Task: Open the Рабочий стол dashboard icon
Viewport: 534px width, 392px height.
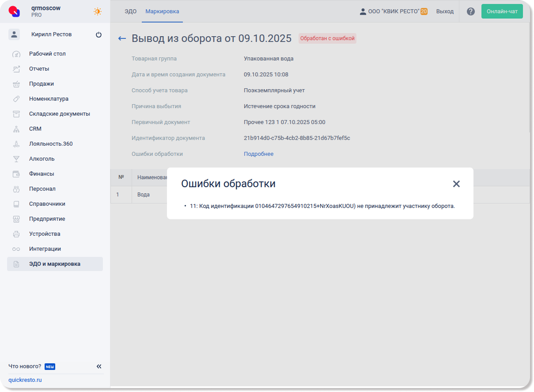Action: pos(16,54)
